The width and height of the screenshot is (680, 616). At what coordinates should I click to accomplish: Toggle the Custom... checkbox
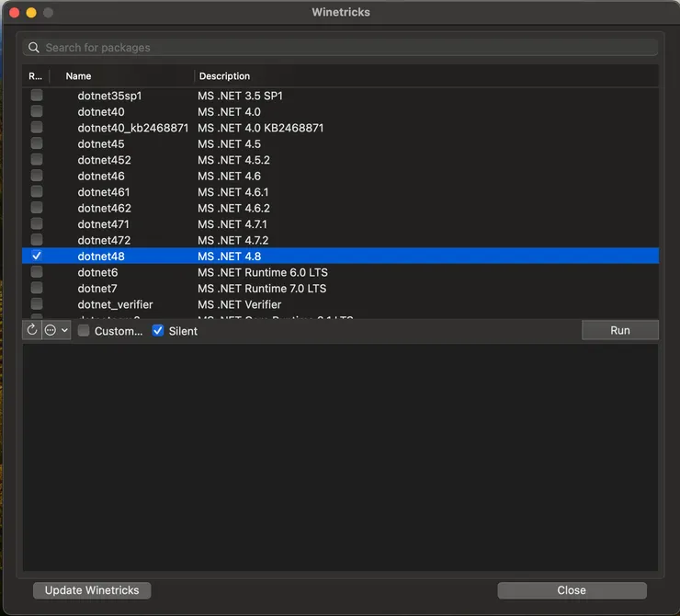[x=84, y=331]
